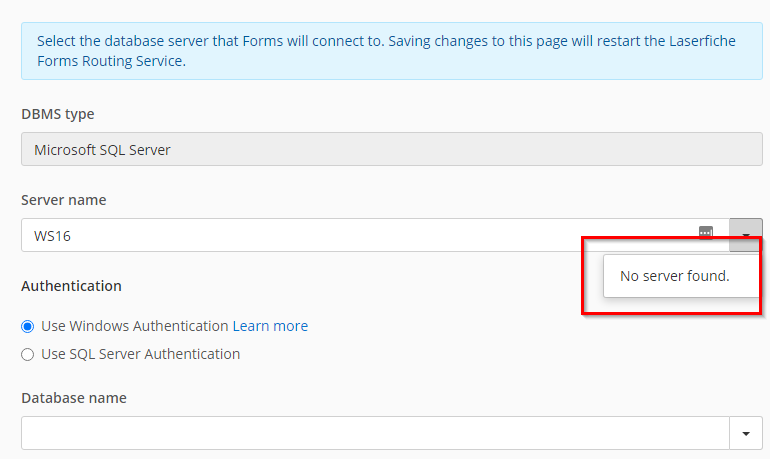Screen dimensions: 770x459
Task: Click the DBMS type label
Action: click(57, 114)
